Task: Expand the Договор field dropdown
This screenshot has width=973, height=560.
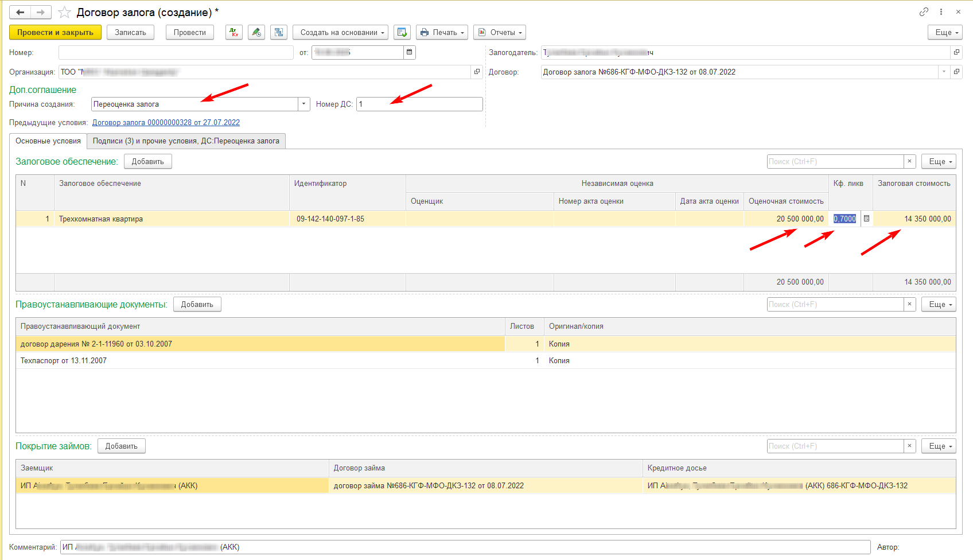Action: coord(944,72)
